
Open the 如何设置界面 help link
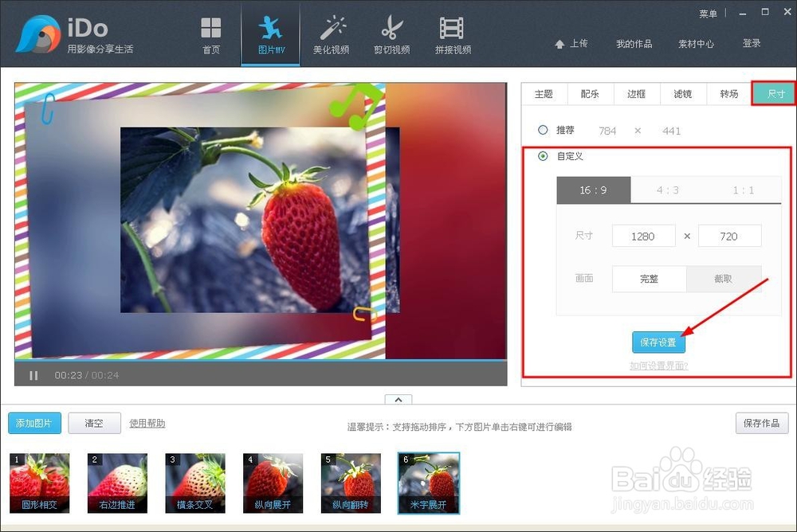[x=658, y=366]
